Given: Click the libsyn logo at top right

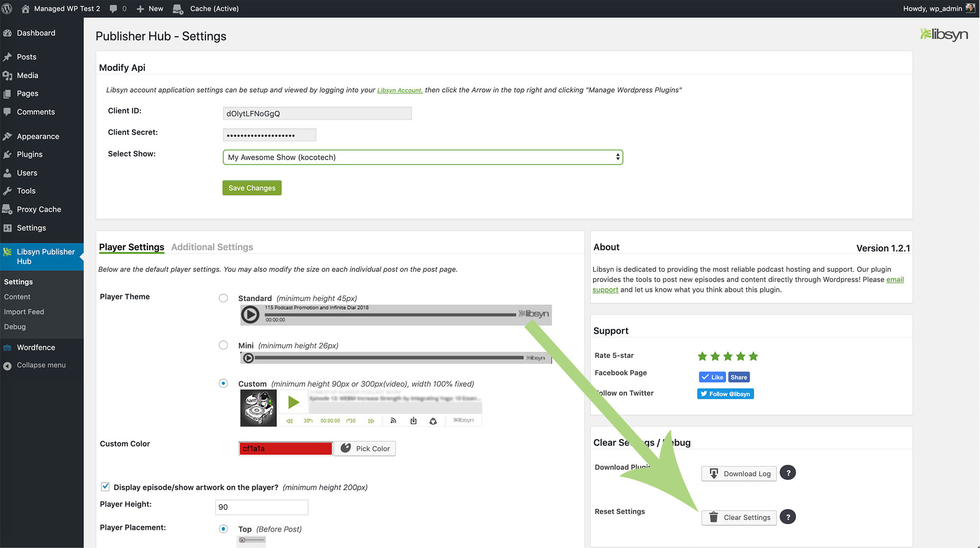Looking at the screenshot, I should pyautogui.click(x=944, y=34).
